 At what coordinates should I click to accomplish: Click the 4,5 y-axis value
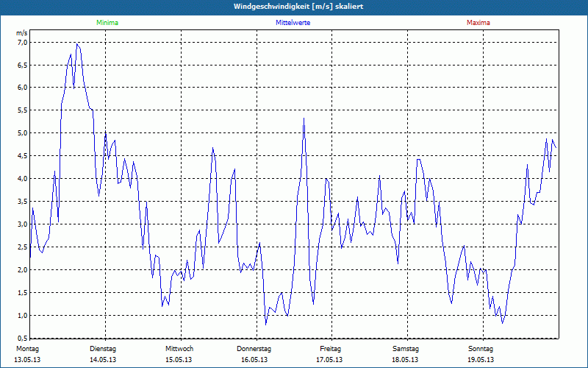[23, 156]
